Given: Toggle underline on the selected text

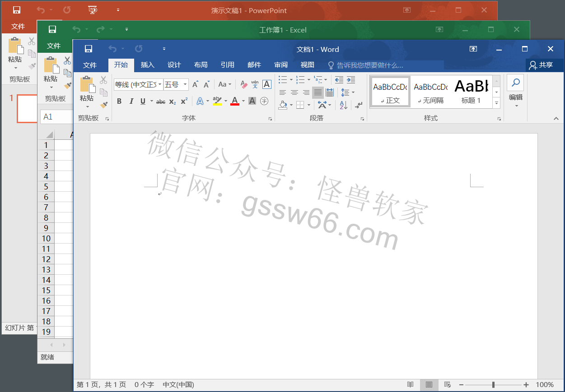Looking at the screenshot, I should pos(143,101).
